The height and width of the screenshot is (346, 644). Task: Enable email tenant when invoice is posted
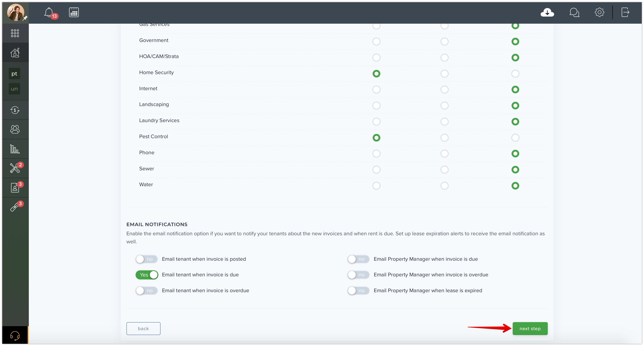click(x=147, y=259)
